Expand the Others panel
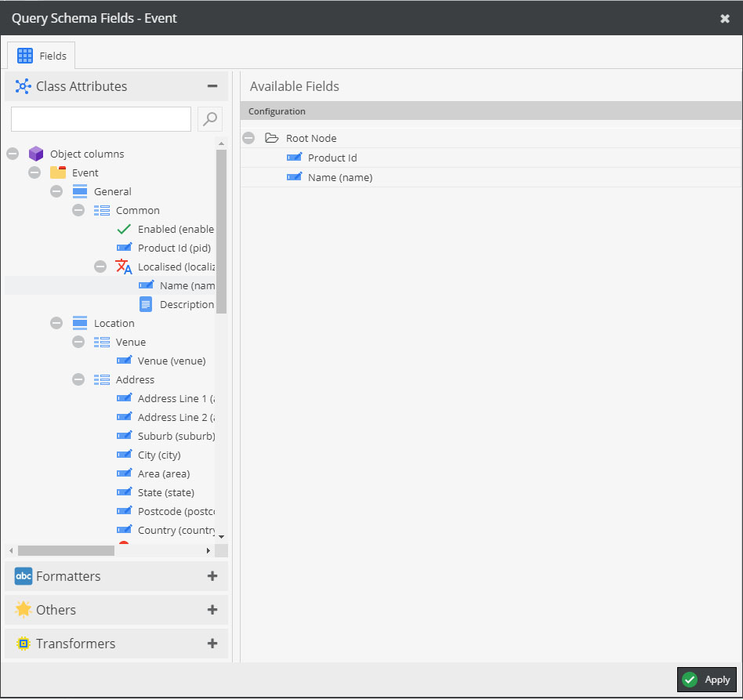This screenshot has height=700, width=743. click(x=212, y=610)
